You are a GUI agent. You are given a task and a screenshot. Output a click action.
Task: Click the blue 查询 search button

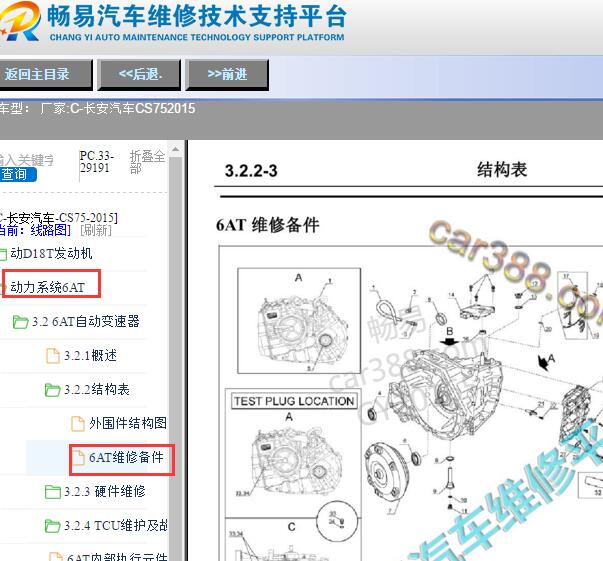[x=18, y=175]
